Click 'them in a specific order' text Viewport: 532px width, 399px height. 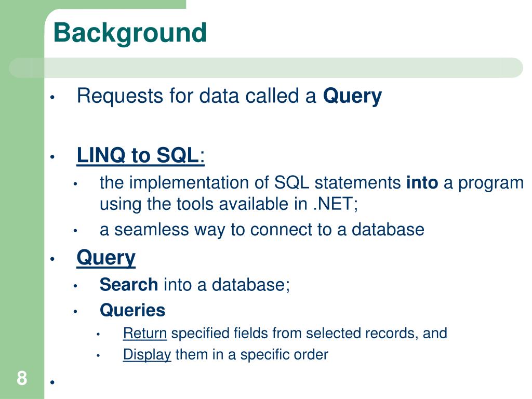(252, 355)
